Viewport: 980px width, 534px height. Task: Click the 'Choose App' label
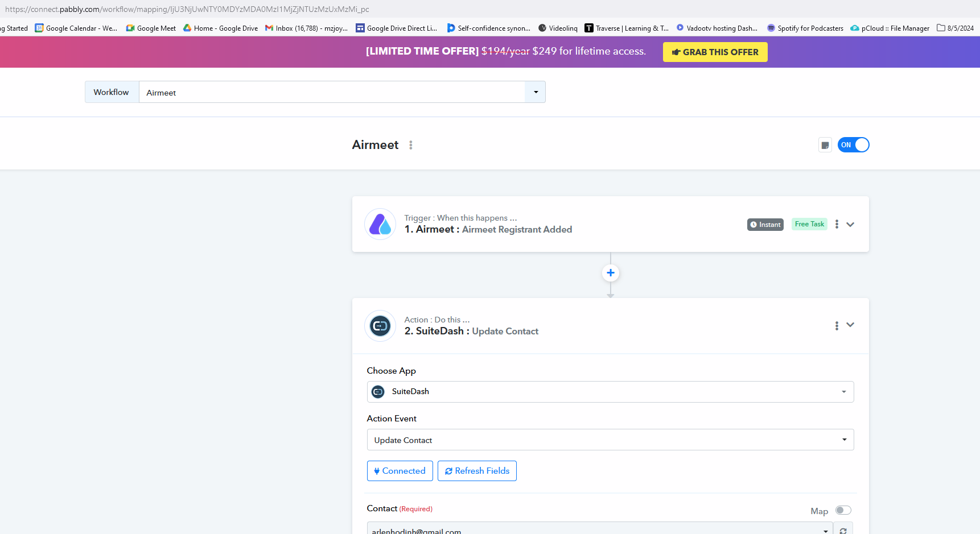[392, 371]
